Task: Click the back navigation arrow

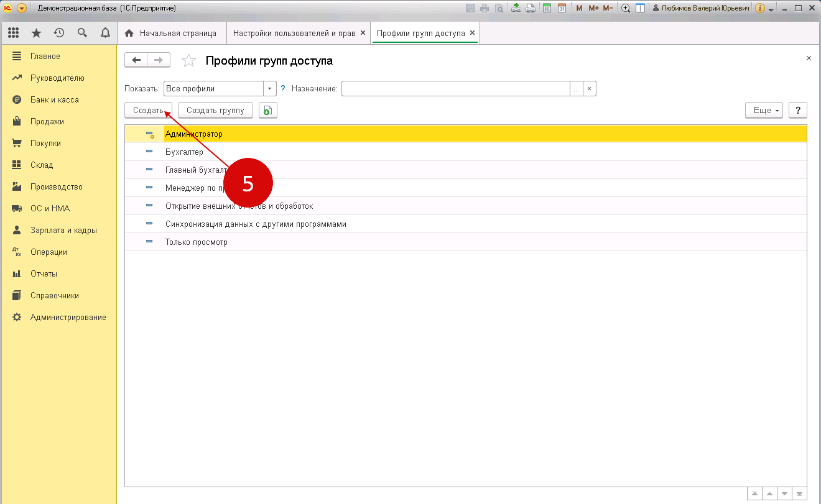Action: click(136, 60)
